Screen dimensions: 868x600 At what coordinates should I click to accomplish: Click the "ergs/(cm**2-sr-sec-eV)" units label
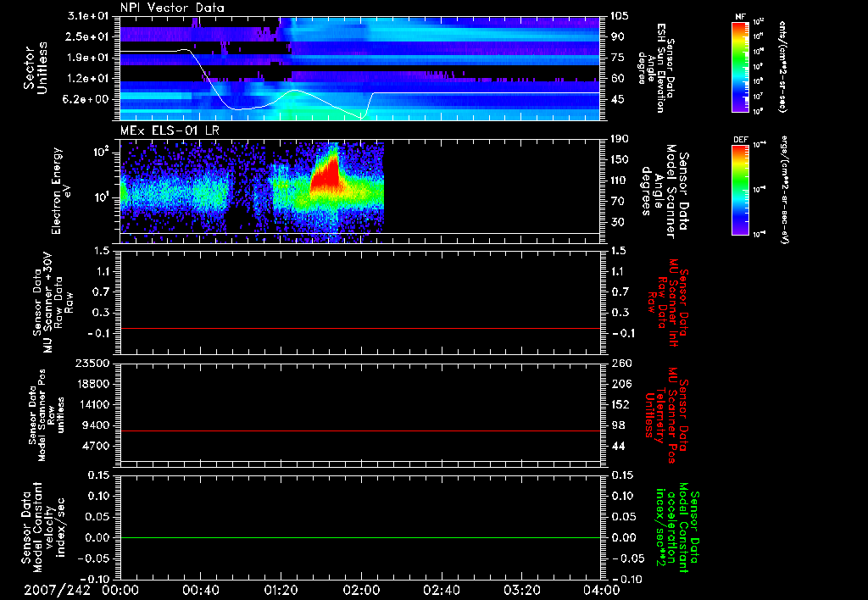pos(783,190)
